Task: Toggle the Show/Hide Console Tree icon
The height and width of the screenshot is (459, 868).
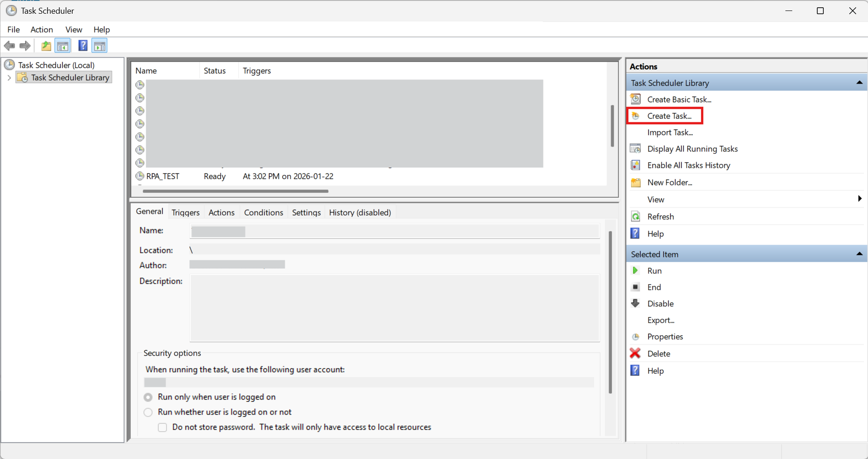Action: coord(63,46)
